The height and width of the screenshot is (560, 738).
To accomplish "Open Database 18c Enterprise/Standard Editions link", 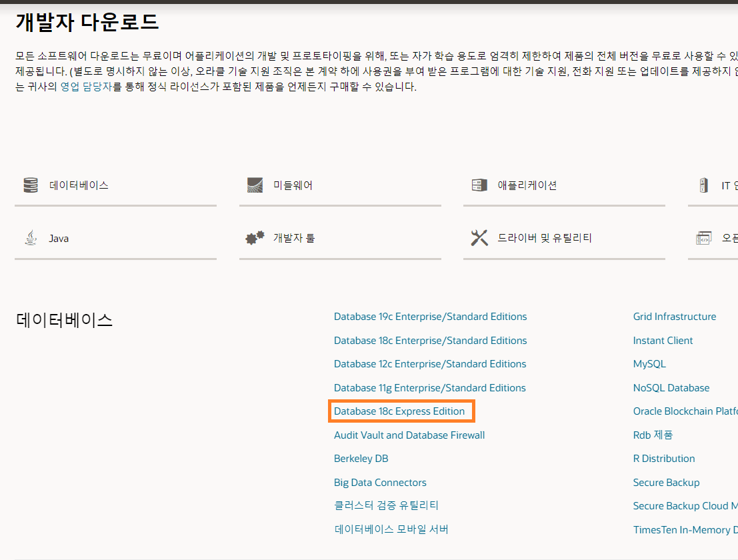I will [430, 340].
